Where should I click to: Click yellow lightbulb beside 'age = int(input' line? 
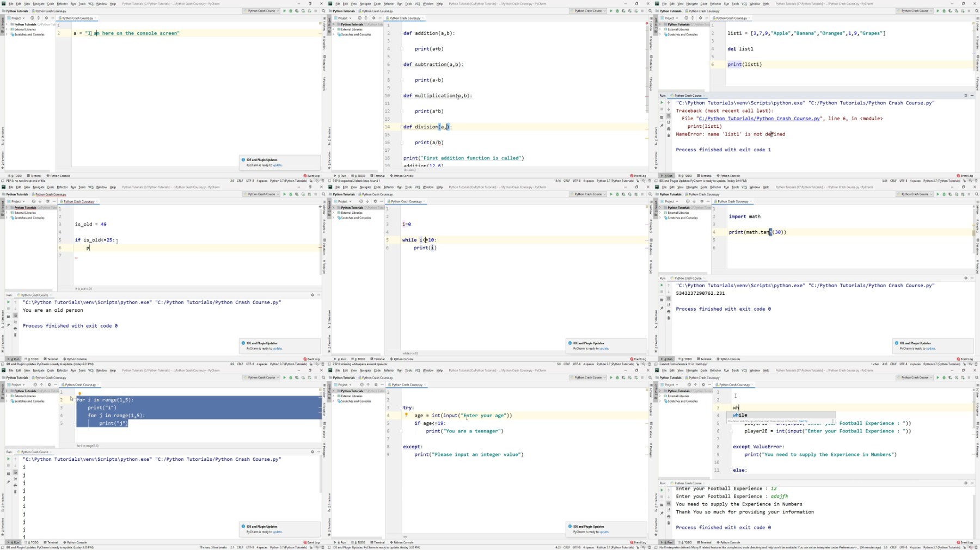tap(406, 415)
